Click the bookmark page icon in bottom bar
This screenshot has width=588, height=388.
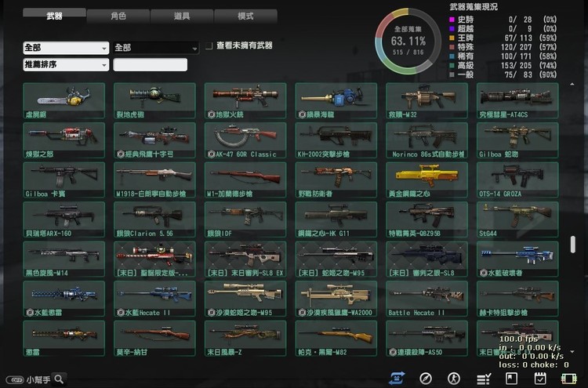click(x=511, y=379)
